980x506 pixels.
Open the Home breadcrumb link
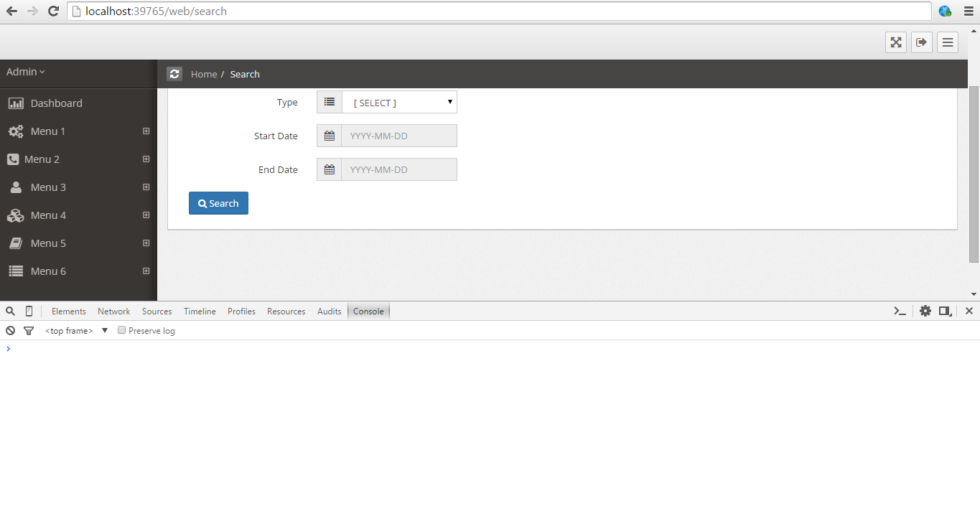click(204, 74)
